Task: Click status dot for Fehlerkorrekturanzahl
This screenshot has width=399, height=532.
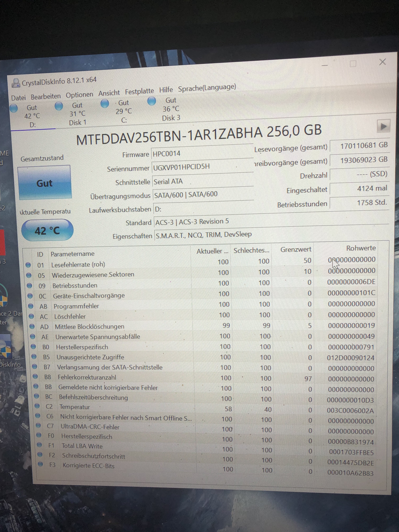Action: click(x=35, y=376)
